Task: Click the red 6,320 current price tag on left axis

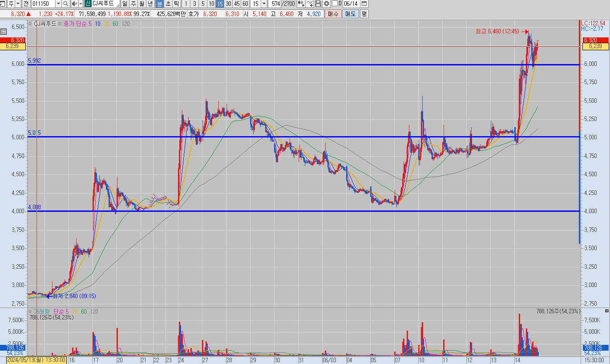Action: point(12,40)
